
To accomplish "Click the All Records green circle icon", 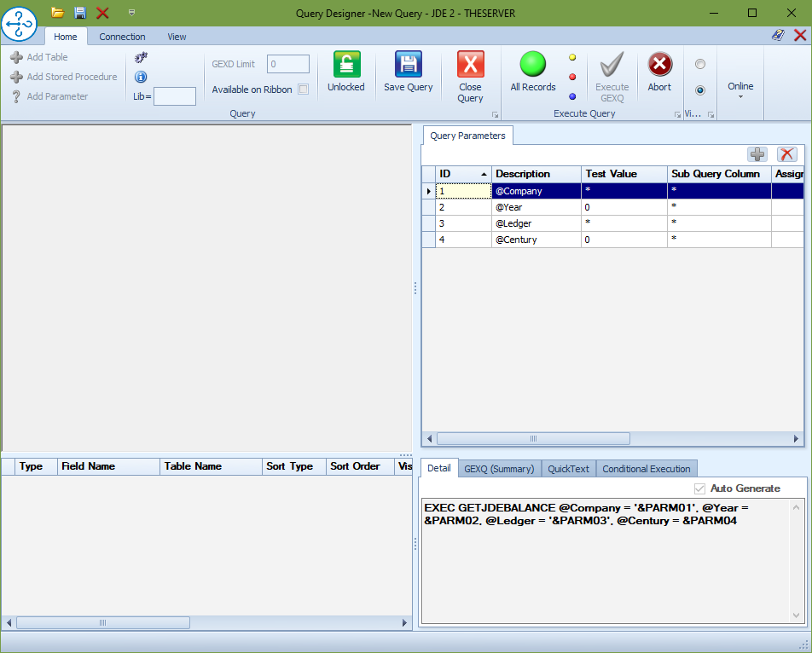I will pyautogui.click(x=532, y=66).
